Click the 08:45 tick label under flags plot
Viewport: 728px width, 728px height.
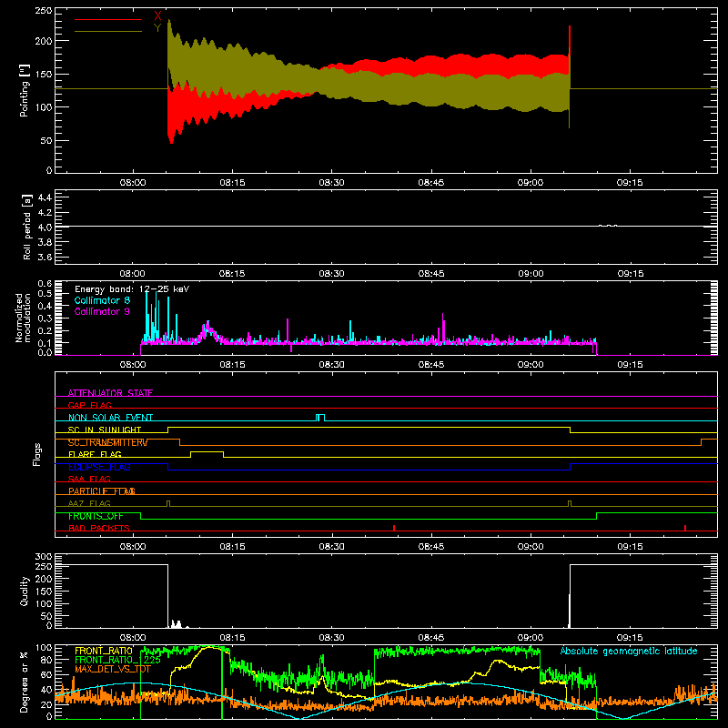tap(431, 547)
